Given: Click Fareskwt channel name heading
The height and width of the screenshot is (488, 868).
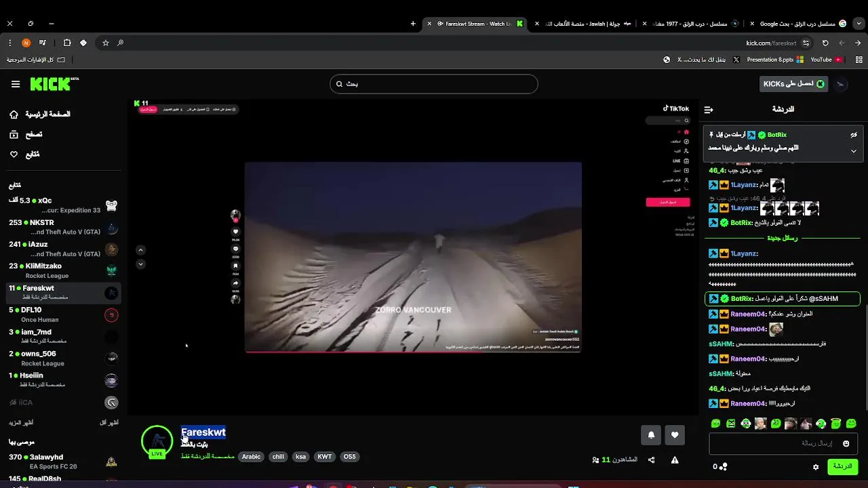Looking at the screenshot, I should 203,432.
